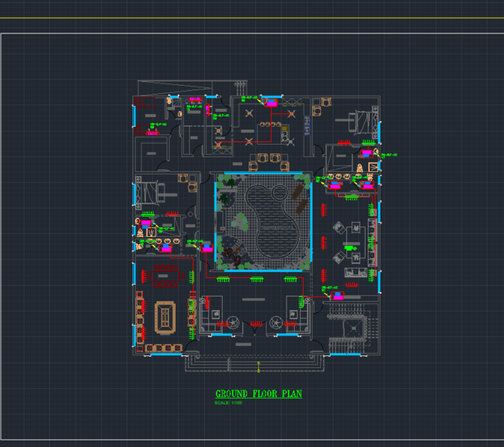This screenshot has height=447, width=504.
Task: Select the yellow horizontal line at top
Action: [252, 18]
